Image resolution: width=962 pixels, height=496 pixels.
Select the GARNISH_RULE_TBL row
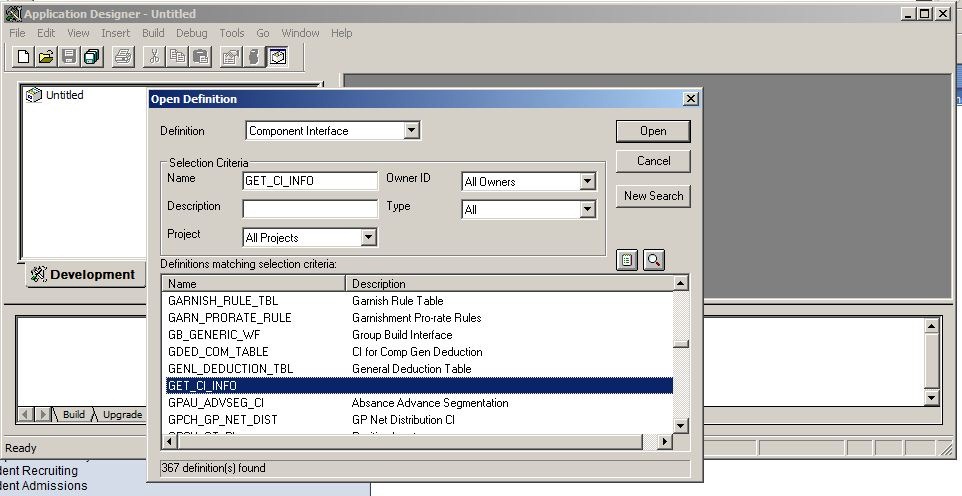419,301
